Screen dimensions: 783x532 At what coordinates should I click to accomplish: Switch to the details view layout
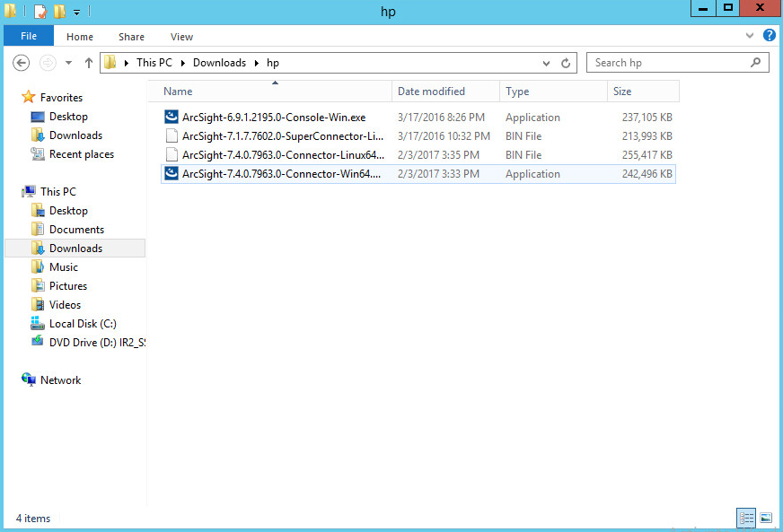click(x=746, y=518)
